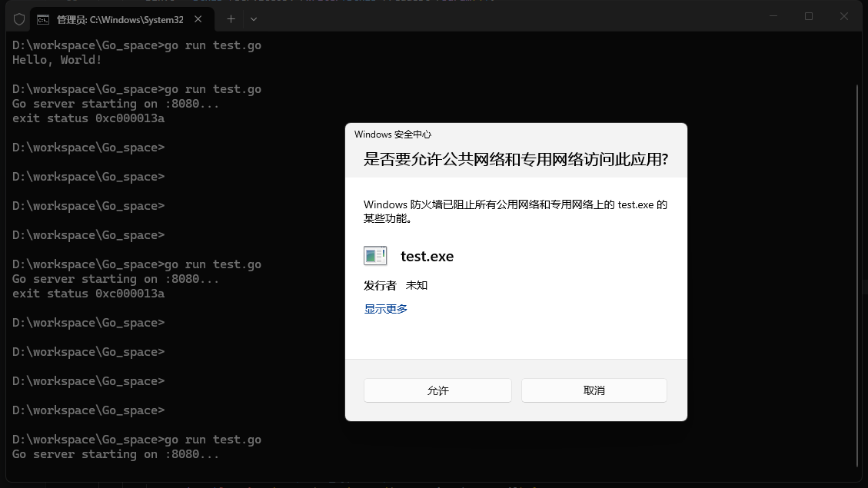
Task: Minimize the terminal window
Action: pos(773,17)
